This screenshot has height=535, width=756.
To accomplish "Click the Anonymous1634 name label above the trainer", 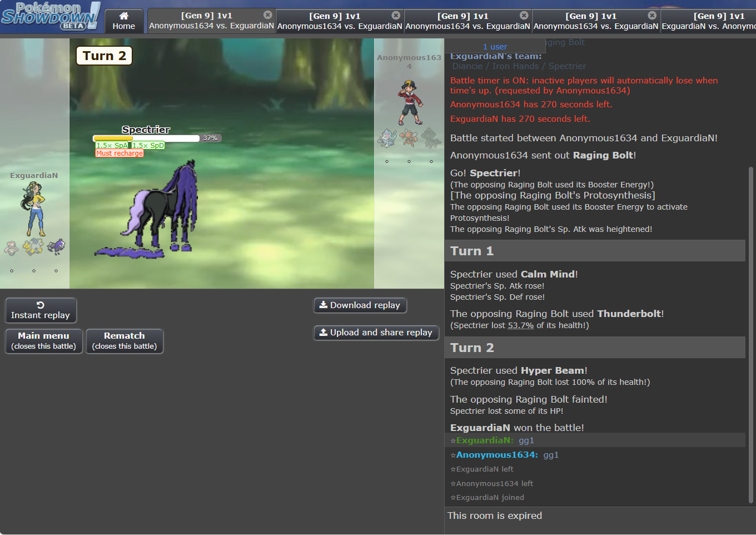I will (x=409, y=62).
